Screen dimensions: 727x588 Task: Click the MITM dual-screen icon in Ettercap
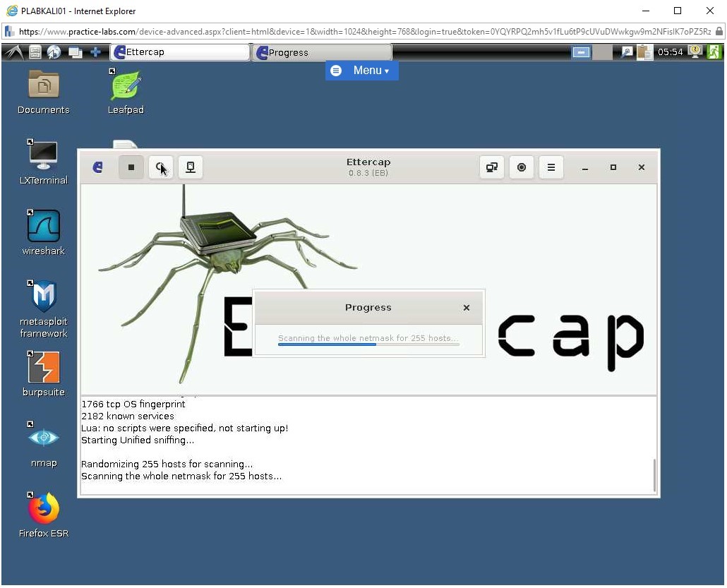click(x=492, y=167)
